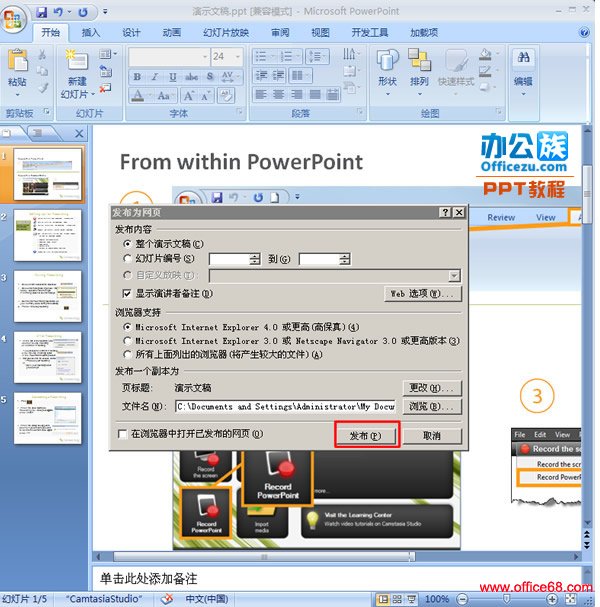600x607 pixels.
Task: Open the Animations ribbon tab
Action: point(172,33)
